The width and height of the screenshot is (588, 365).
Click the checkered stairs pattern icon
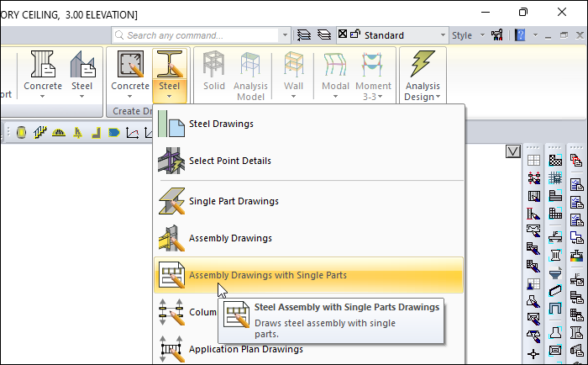point(555,161)
